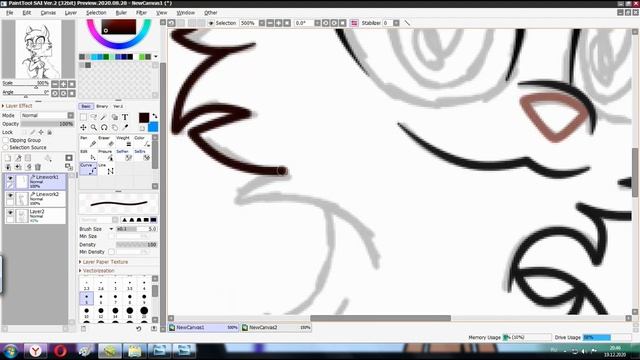The height and width of the screenshot is (360, 640).
Task: Select the Move tool
Action: pyautogui.click(x=83, y=128)
